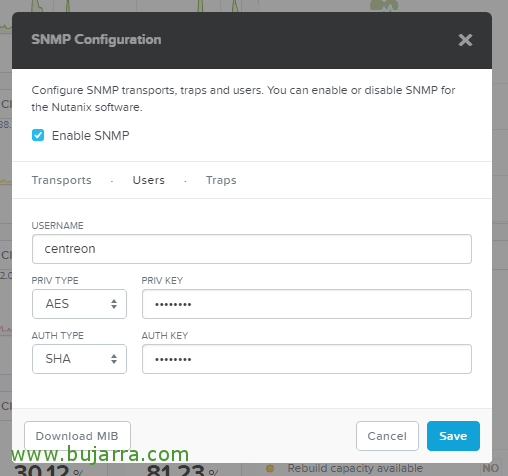The image size is (508, 476).
Task: Click the AES dropdown stepper arrows
Action: 114,304
